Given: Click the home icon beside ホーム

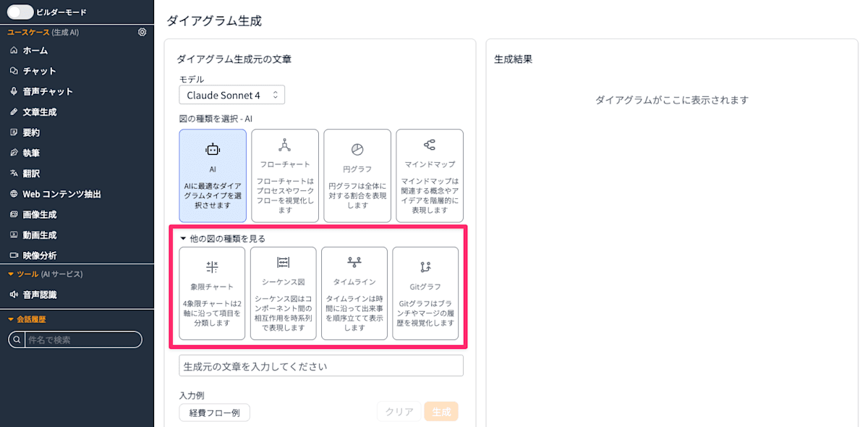Looking at the screenshot, I should pyautogui.click(x=14, y=51).
